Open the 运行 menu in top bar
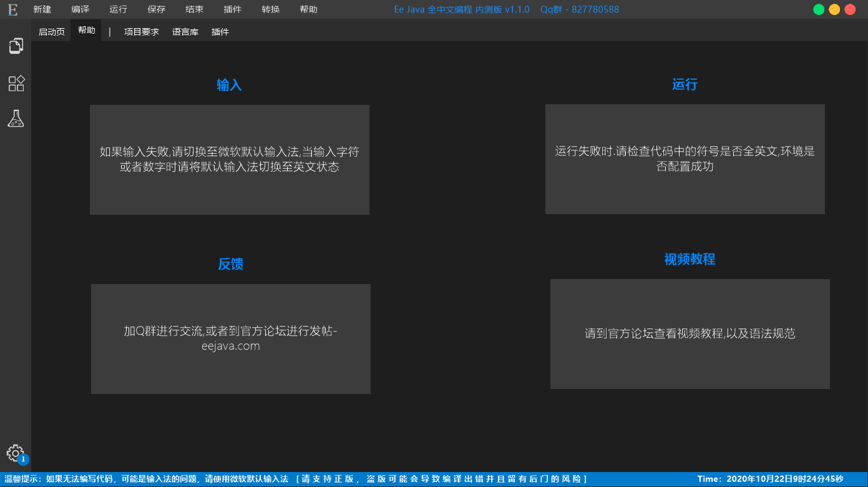 119,9
